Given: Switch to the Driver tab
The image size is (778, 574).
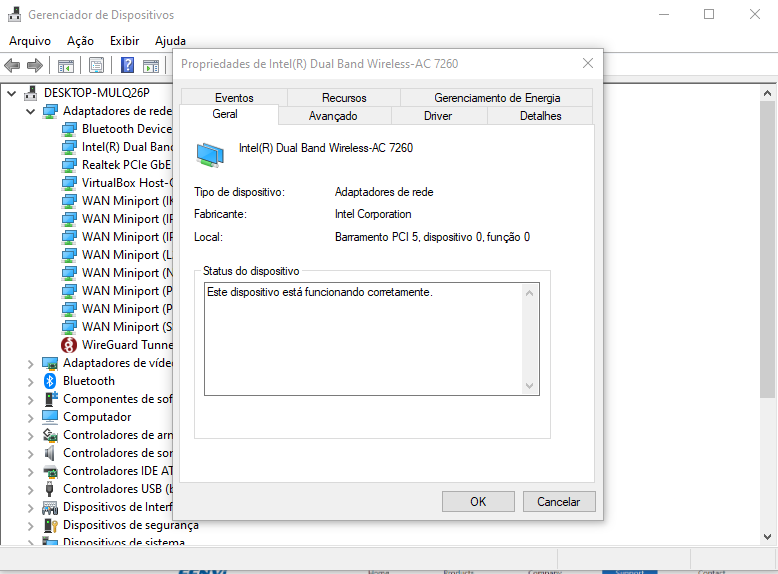Looking at the screenshot, I should (438, 116).
